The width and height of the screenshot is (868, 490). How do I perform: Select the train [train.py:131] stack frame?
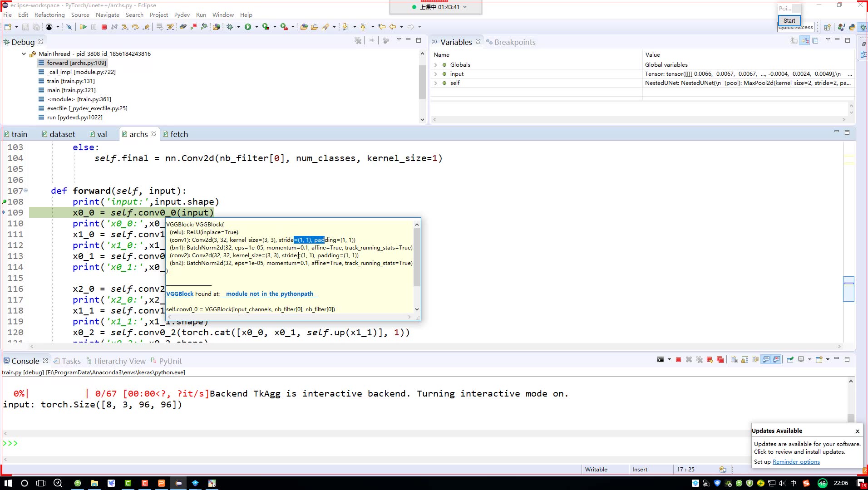click(71, 81)
